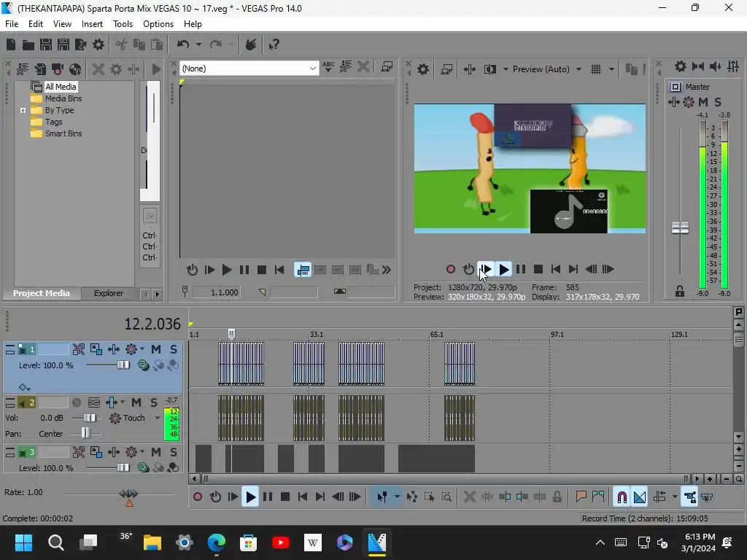Create a new project with toolbar icon
Screen dimensions: 747x560
pos(11,44)
